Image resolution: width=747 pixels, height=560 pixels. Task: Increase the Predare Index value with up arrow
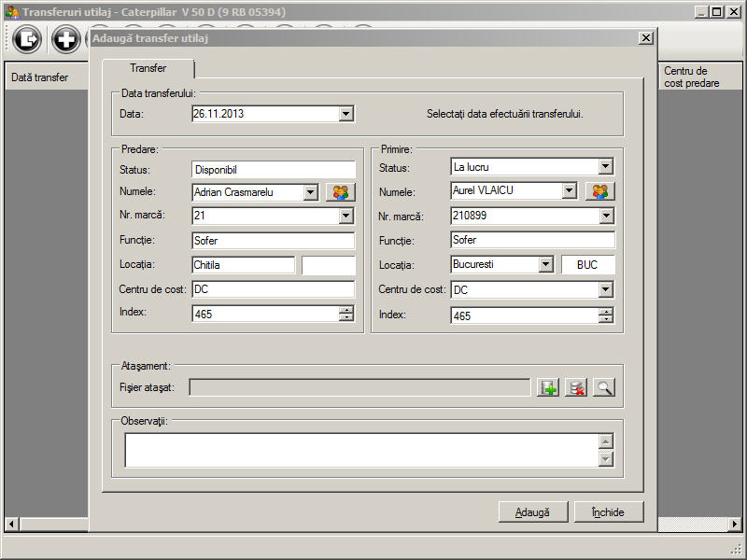[x=346, y=310]
